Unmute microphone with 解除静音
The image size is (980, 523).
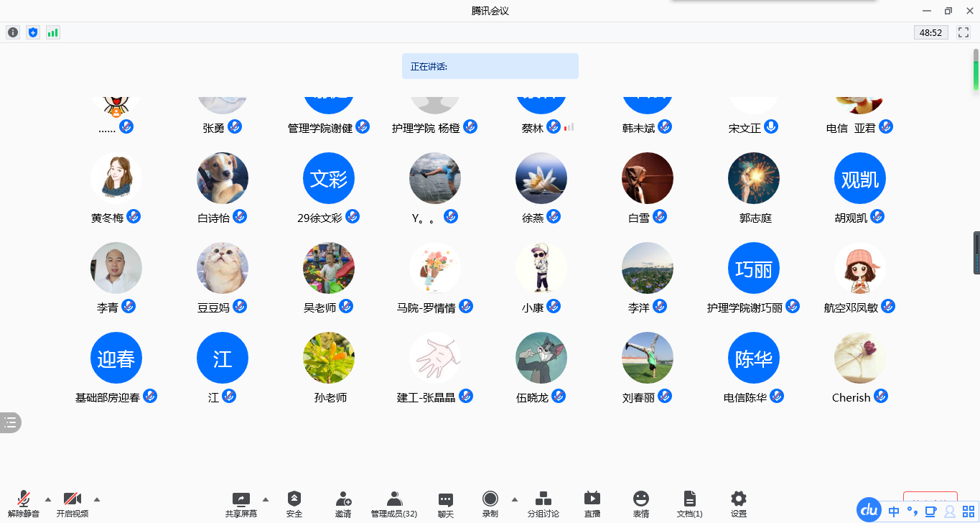point(24,504)
